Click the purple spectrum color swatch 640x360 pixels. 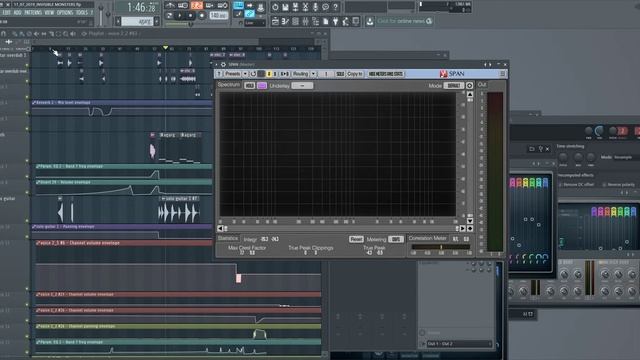[262, 85]
